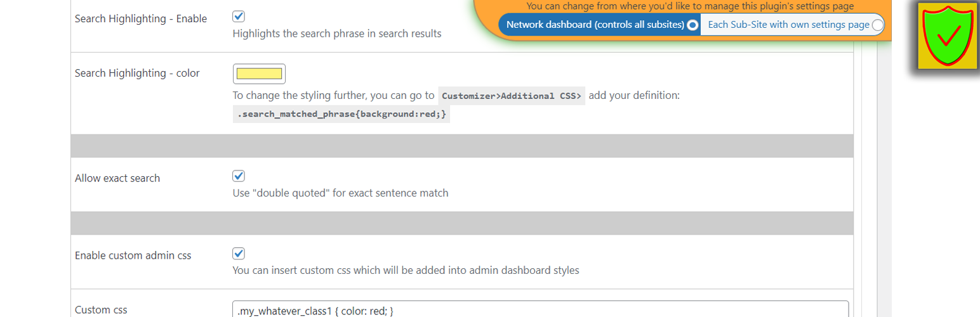Click the orange banner's settings page notice text
The image size is (980, 317).
tap(690, 6)
